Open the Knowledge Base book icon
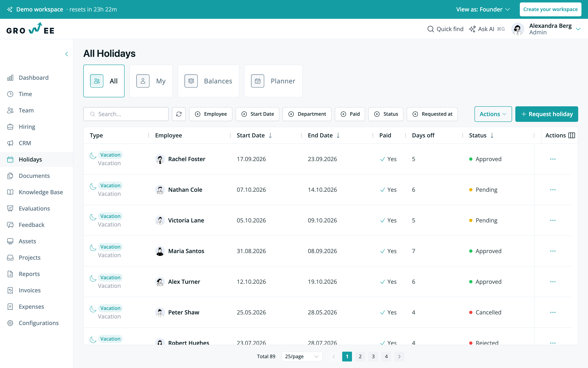 (x=10, y=192)
